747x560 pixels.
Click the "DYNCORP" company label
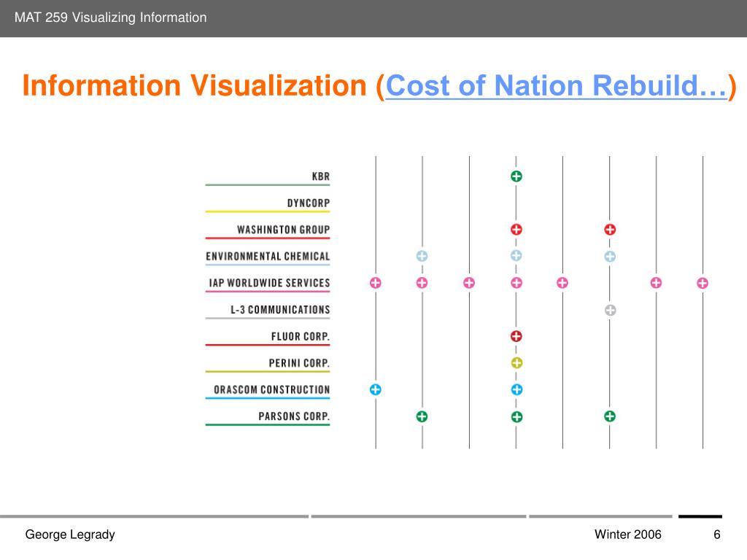click(309, 203)
